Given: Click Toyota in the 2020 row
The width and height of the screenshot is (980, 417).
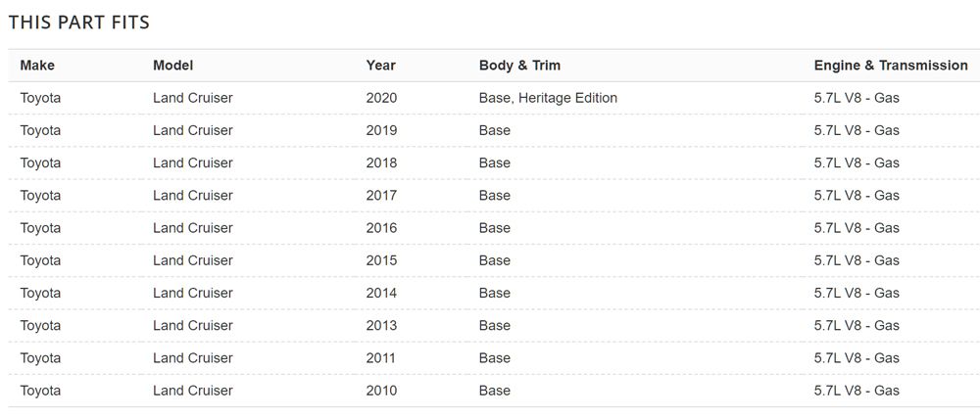Looking at the screenshot, I should click(40, 98).
